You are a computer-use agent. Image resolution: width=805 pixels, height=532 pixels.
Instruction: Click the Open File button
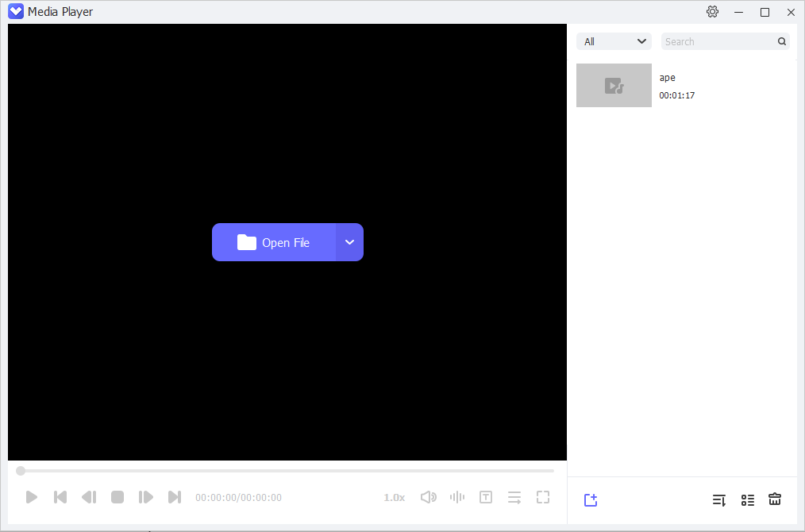coord(274,241)
